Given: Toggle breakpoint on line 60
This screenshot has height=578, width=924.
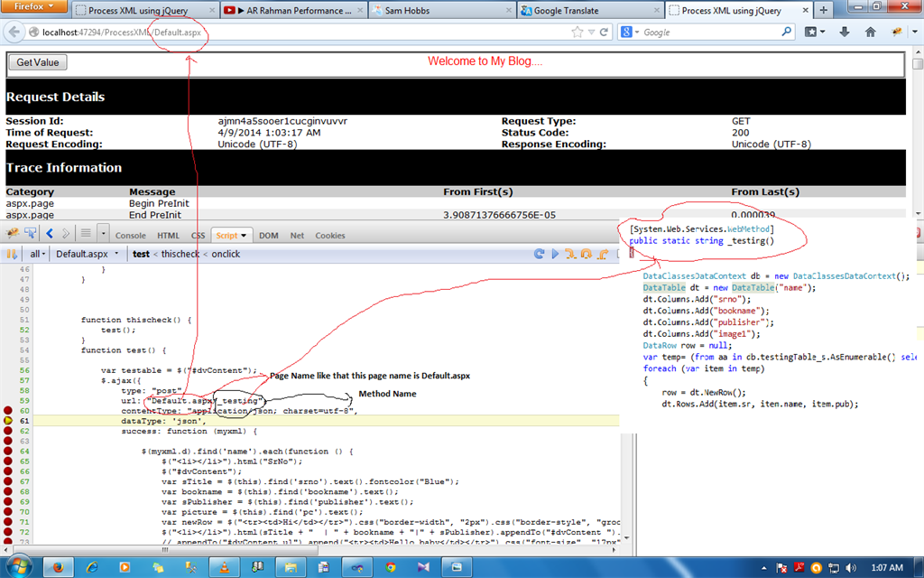Looking at the screenshot, I should click(x=7, y=411).
